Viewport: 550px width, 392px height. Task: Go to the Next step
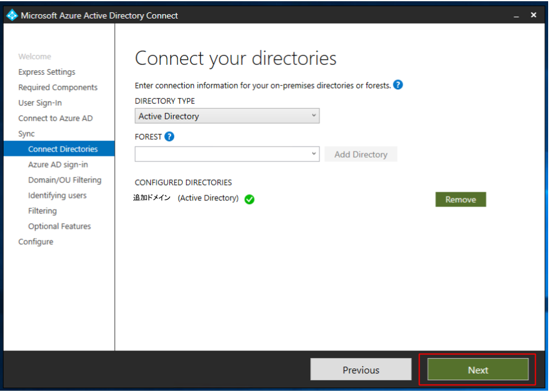(478, 370)
